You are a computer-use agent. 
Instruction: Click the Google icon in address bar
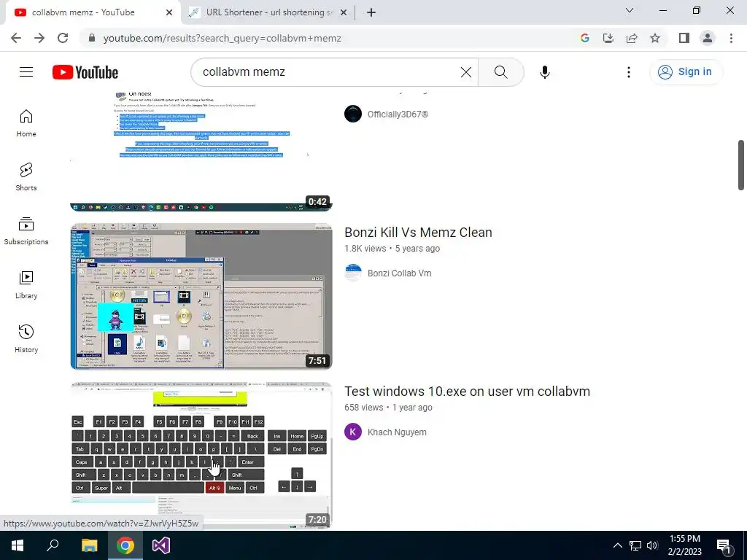(x=584, y=38)
